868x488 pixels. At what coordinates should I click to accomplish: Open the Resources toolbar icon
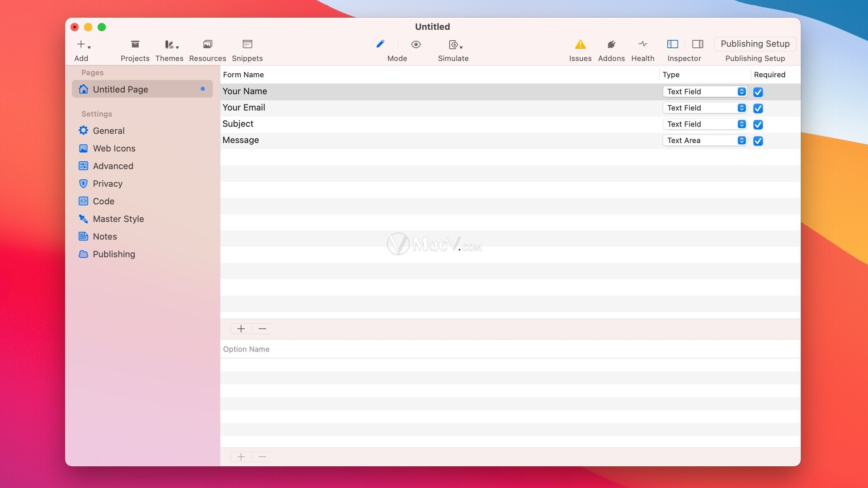(208, 44)
